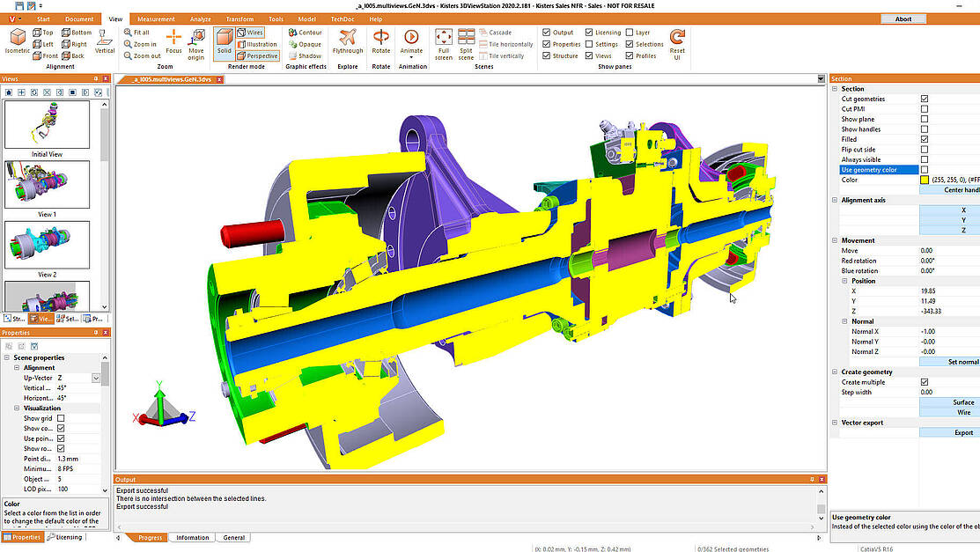Switch to Solid render mode

click(x=224, y=42)
